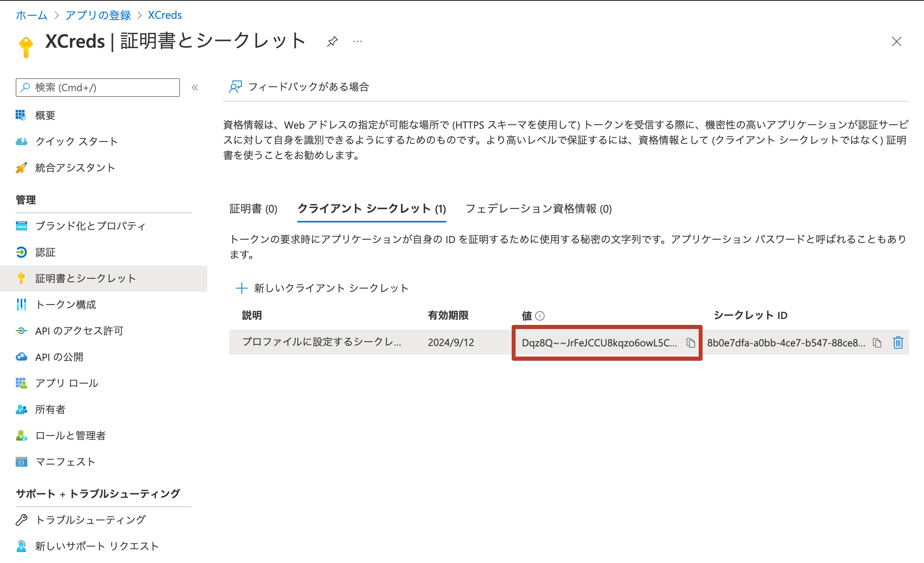This screenshot has height=563, width=924.
Task: Click the plus icon for new client secret
Action: click(x=242, y=288)
